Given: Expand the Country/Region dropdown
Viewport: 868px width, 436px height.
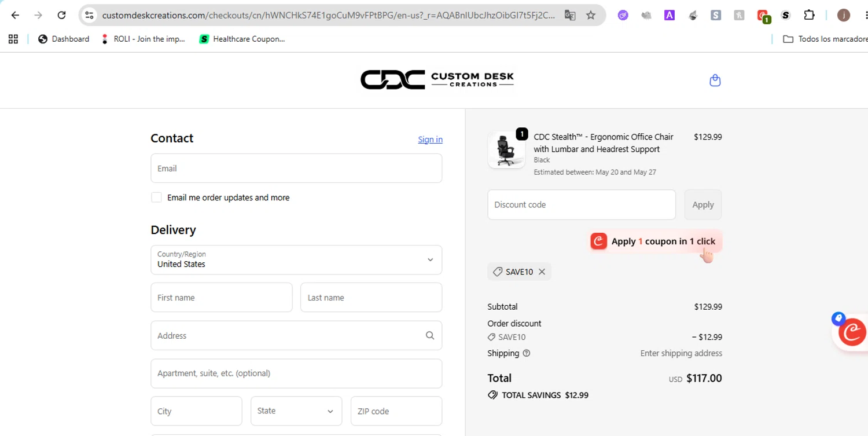Looking at the screenshot, I should pyautogui.click(x=296, y=260).
